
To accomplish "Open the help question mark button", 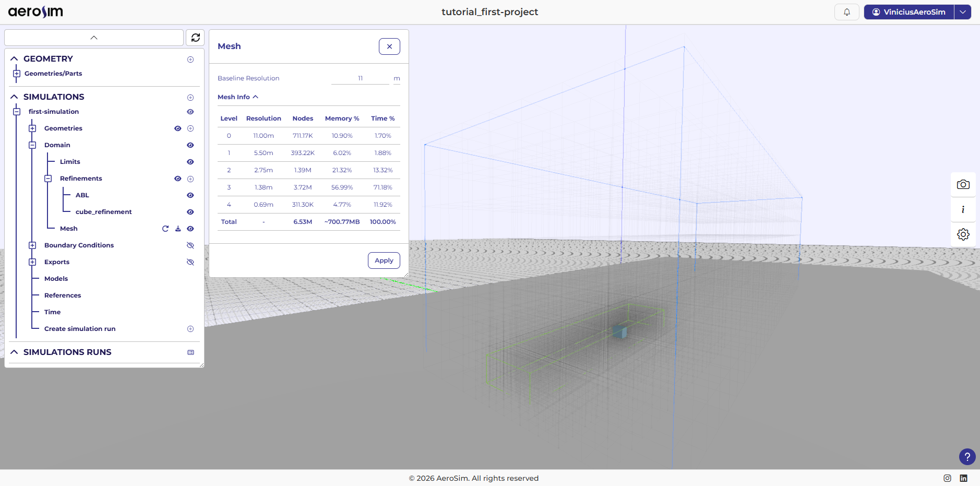I will (967, 457).
